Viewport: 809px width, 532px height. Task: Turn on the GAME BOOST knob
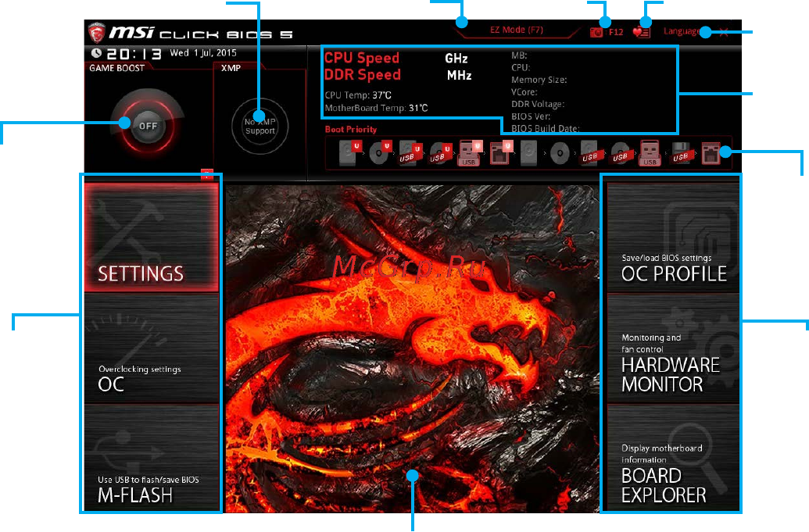148,125
